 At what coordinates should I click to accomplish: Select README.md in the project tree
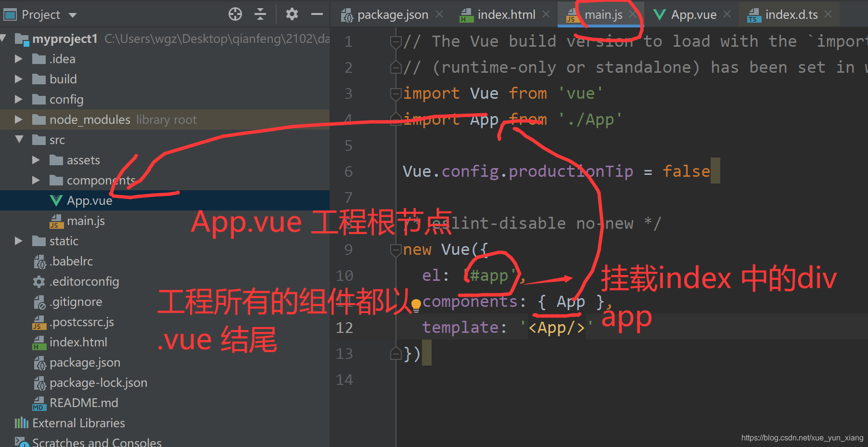point(84,403)
